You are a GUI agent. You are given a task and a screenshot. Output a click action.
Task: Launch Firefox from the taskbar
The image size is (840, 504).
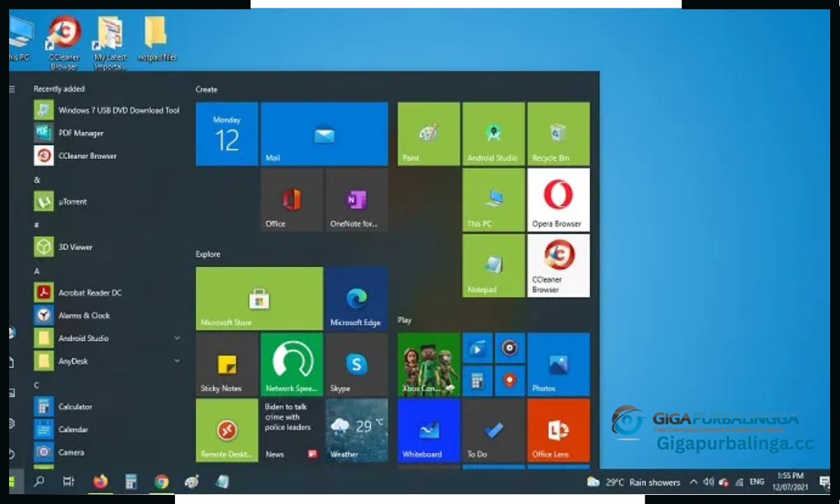click(101, 482)
